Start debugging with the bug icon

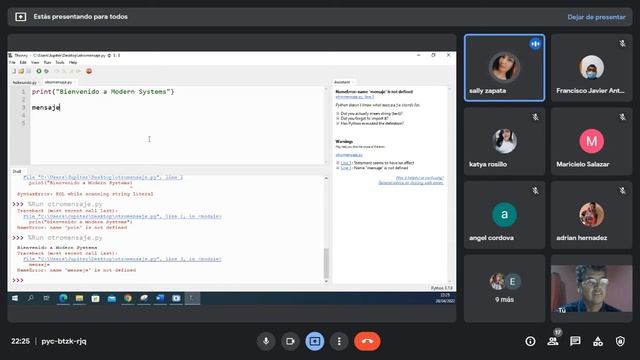point(47,71)
